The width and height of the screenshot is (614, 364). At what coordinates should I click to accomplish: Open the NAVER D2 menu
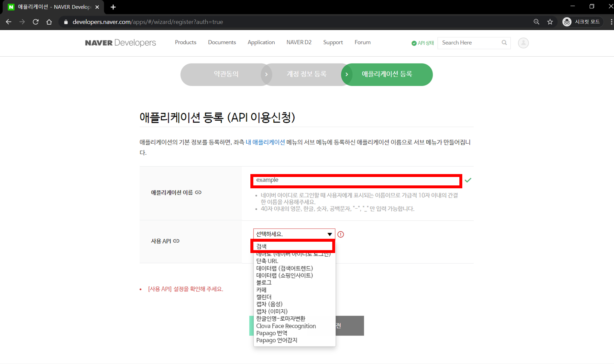pos(299,42)
